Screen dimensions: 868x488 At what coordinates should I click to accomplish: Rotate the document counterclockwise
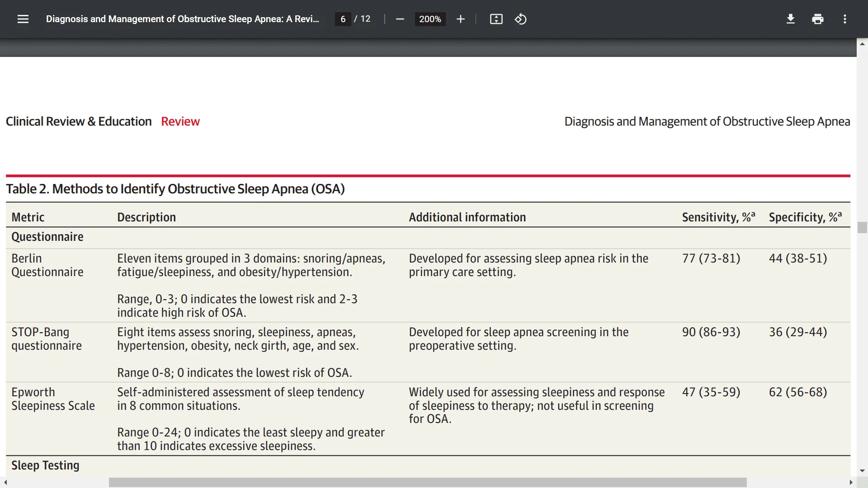pyautogui.click(x=520, y=19)
